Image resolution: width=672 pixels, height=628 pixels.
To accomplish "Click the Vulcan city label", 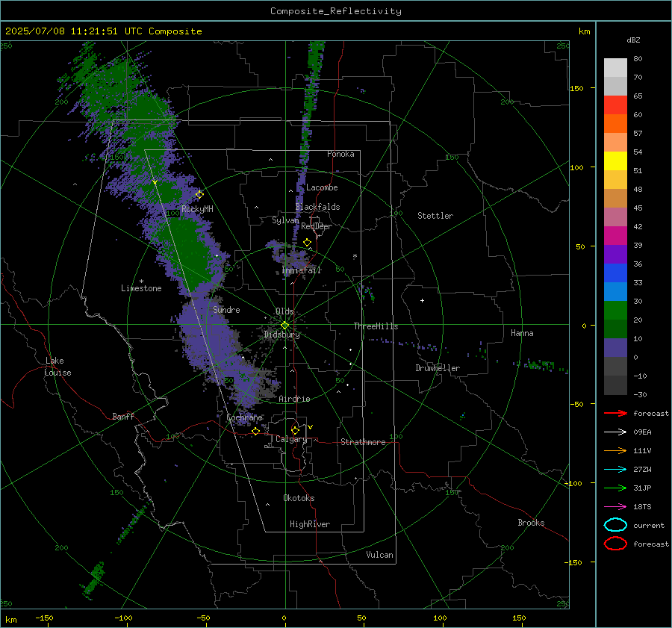I will [380, 555].
